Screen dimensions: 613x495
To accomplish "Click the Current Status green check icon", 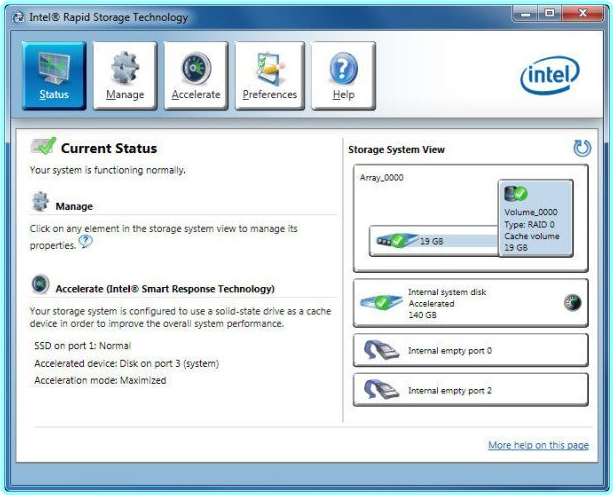I will (x=43, y=146).
